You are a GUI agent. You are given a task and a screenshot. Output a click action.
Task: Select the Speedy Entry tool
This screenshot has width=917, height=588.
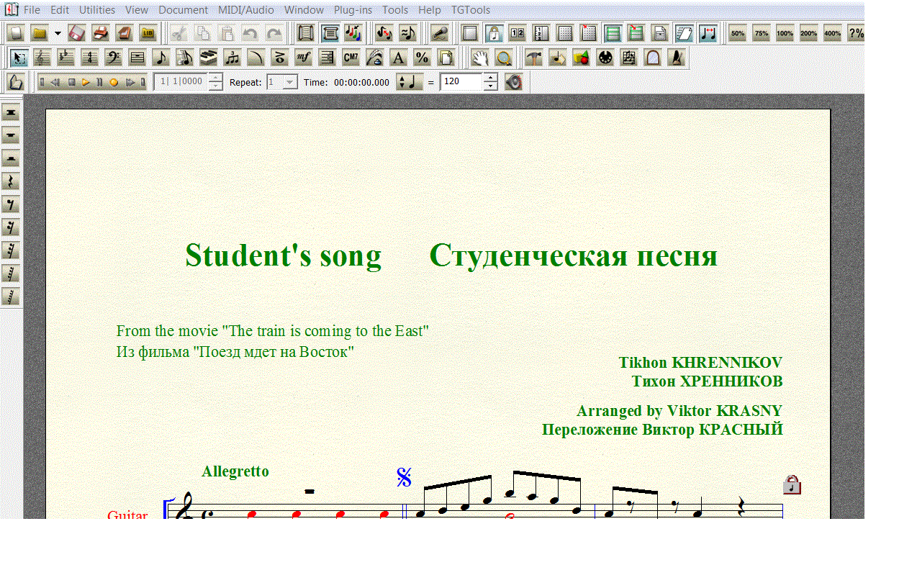pyautogui.click(x=185, y=58)
